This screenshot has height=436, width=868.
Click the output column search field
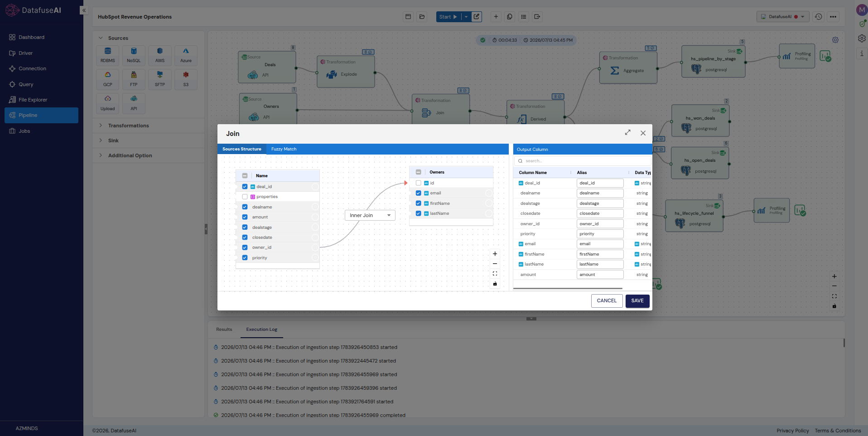coord(583,161)
